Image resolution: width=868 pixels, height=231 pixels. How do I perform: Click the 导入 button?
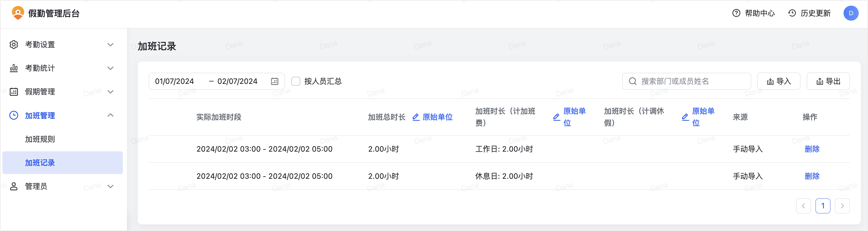click(x=778, y=81)
